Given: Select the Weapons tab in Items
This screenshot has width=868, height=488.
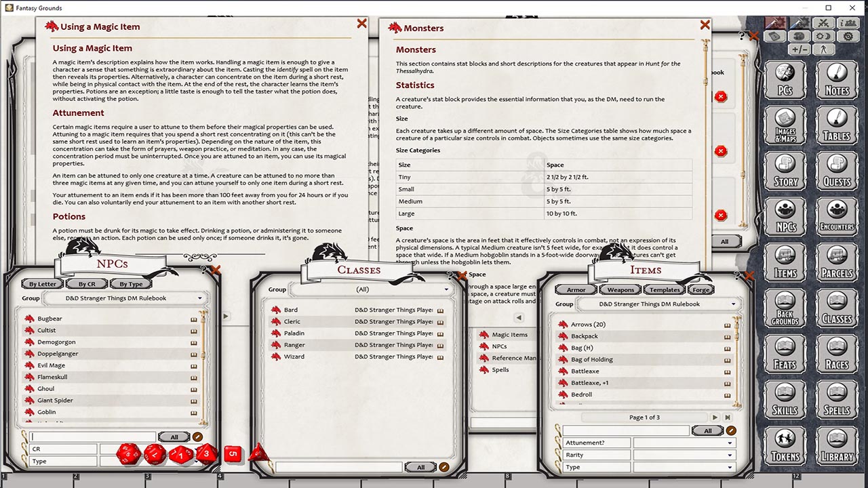Looking at the screenshot, I should pos(620,289).
